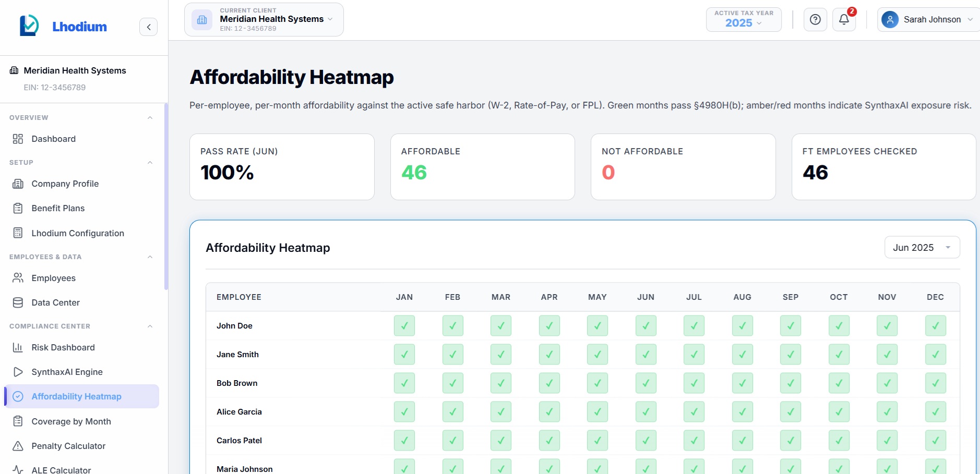Click the ALE Calculator pulse icon

18,470
